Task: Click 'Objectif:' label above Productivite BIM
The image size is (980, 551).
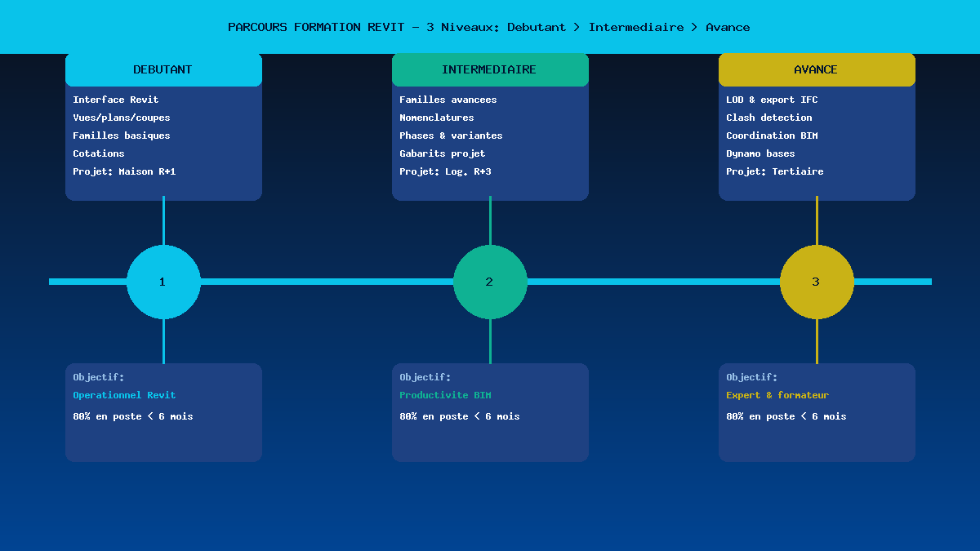Action: pyautogui.click(x=425, y=377)
